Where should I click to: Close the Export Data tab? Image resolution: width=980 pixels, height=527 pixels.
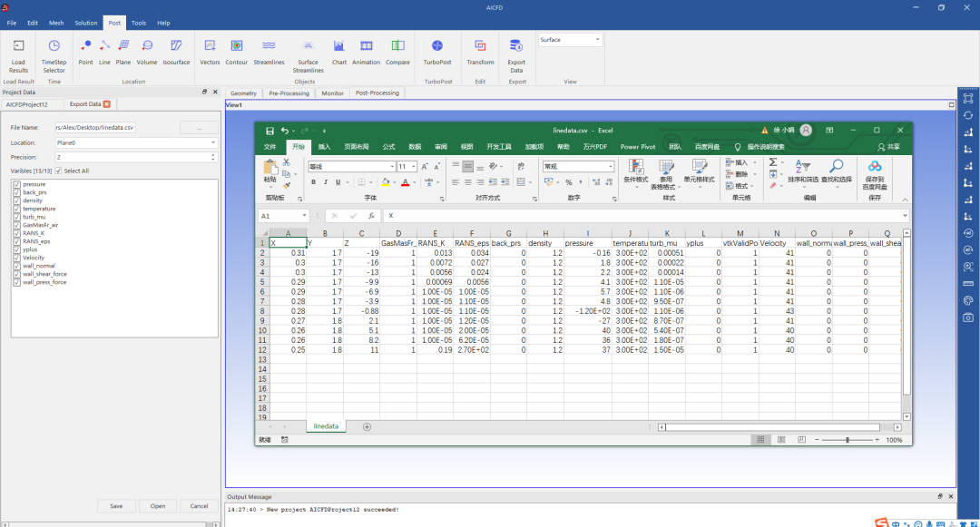tap(107, 104)
